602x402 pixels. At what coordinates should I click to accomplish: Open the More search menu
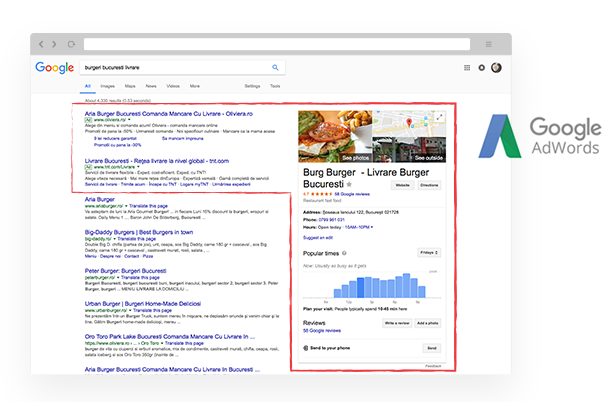195,86
